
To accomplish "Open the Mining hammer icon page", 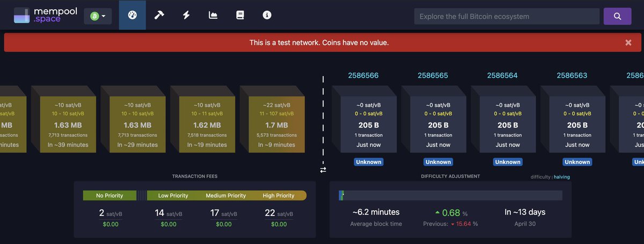I will (159, 15).
